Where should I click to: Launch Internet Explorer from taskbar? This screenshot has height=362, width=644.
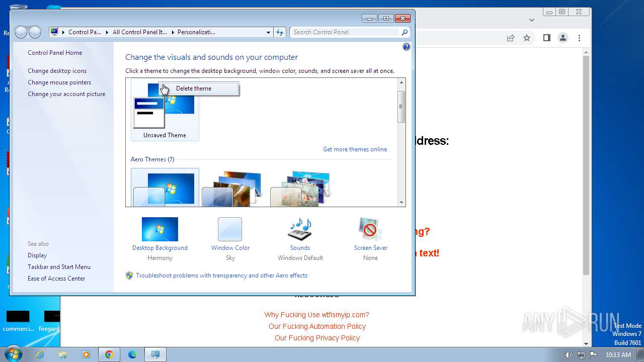click(40, 354)
